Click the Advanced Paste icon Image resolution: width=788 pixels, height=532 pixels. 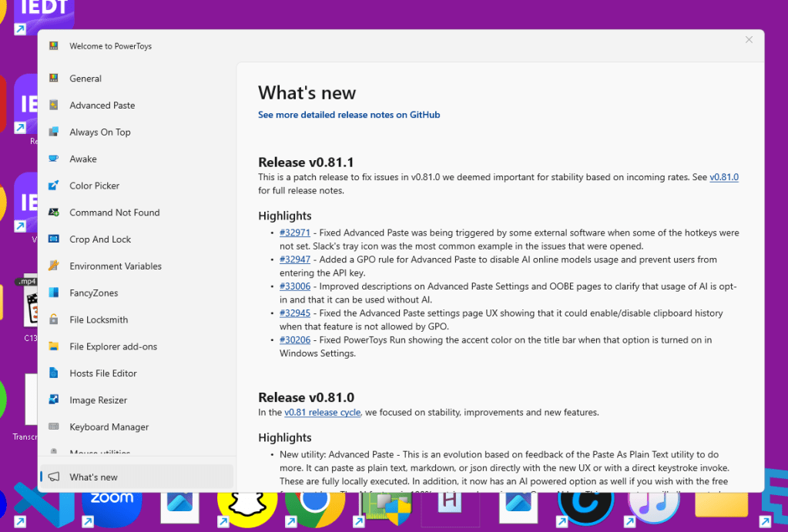(x=54, y=105)
